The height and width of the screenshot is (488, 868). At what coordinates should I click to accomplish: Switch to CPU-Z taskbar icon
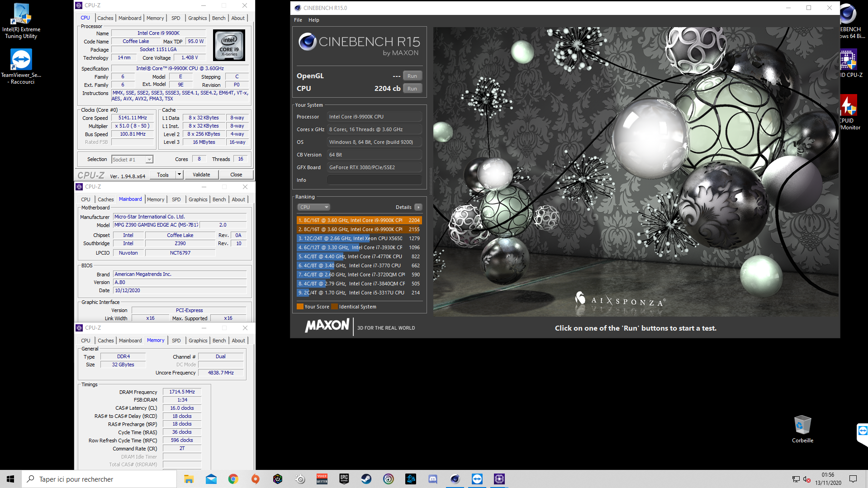click(499, 479)
